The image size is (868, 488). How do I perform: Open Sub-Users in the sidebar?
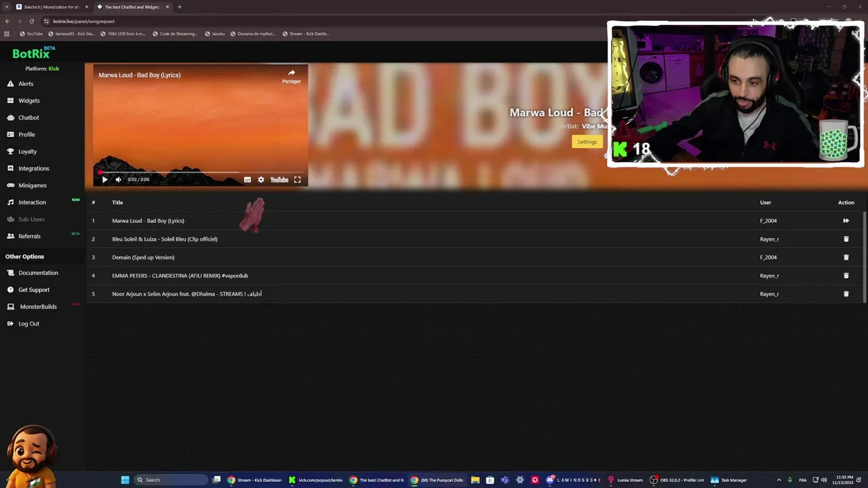31,219
